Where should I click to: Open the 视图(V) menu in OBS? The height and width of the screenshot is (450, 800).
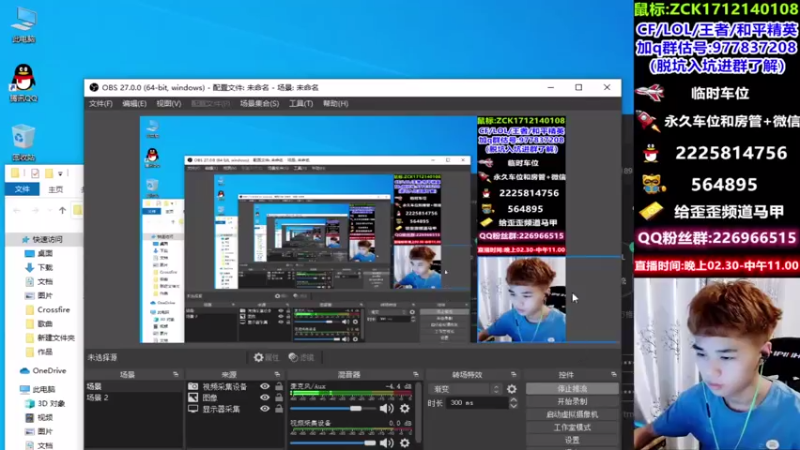[x=168, y=104]
